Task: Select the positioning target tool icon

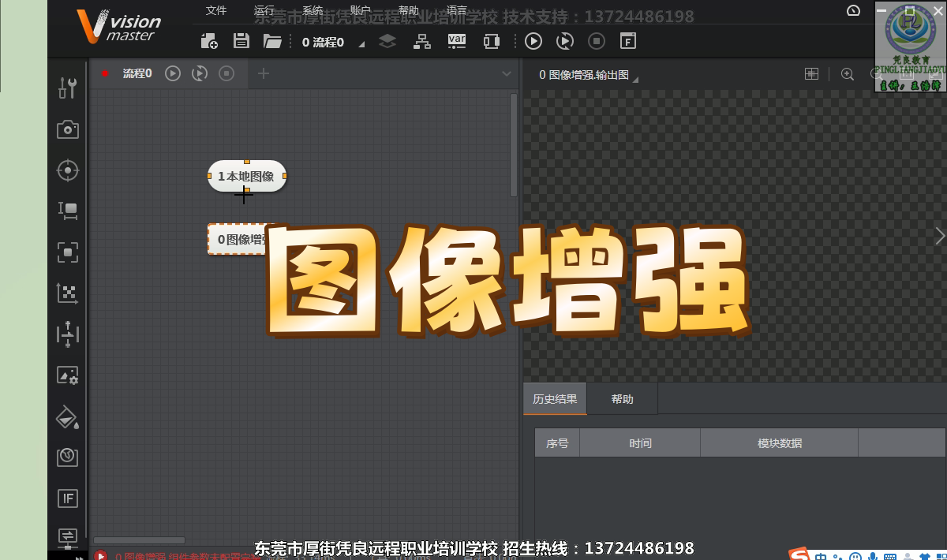Action: pyautogui.click(x=68, y=170)
